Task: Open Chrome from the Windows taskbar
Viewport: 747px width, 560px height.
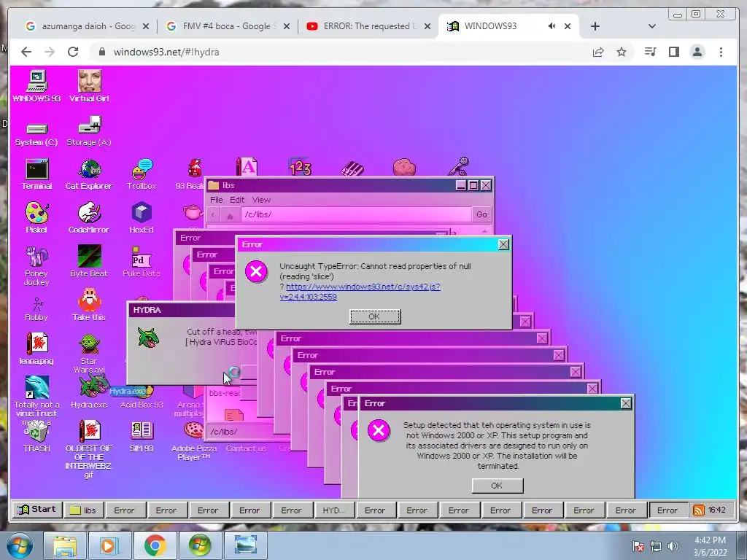Action: click(155, 545)
